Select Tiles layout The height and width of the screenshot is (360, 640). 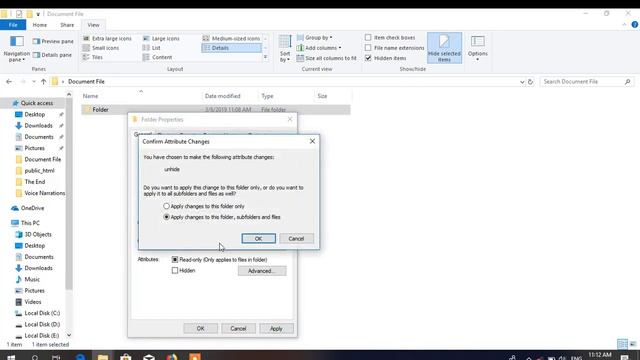(x=93, y=57)
